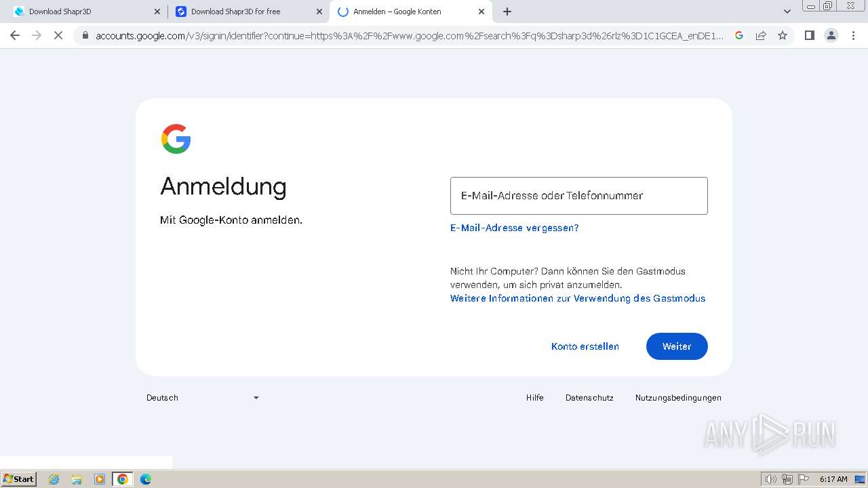868x488 pixels.
Task: Open Nutzungsbedingungen link
Action: click(x=678, y=398)
